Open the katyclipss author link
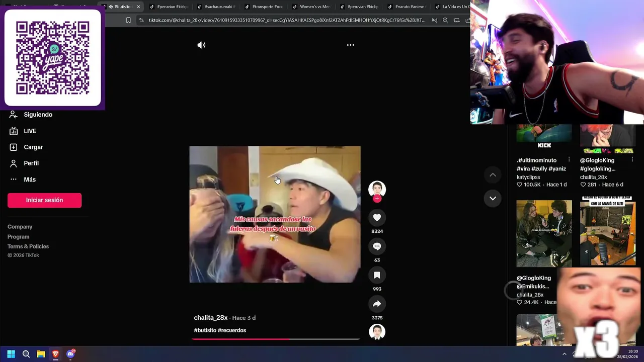 tap(528, 177)
